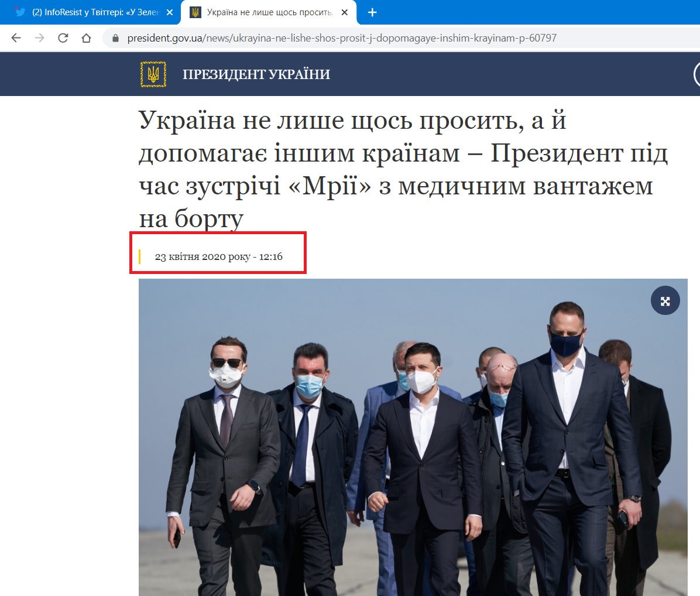Open the 'ПРЕЗИДЕНТ УКРАЇНИ' site header link

coord(257,74)
